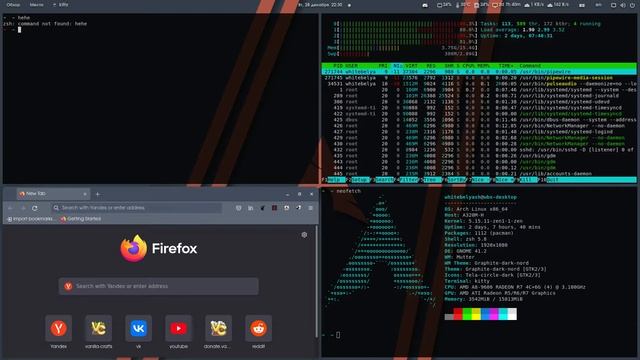
Task: Click htop Kill function key label
Action: click(529, 180)
